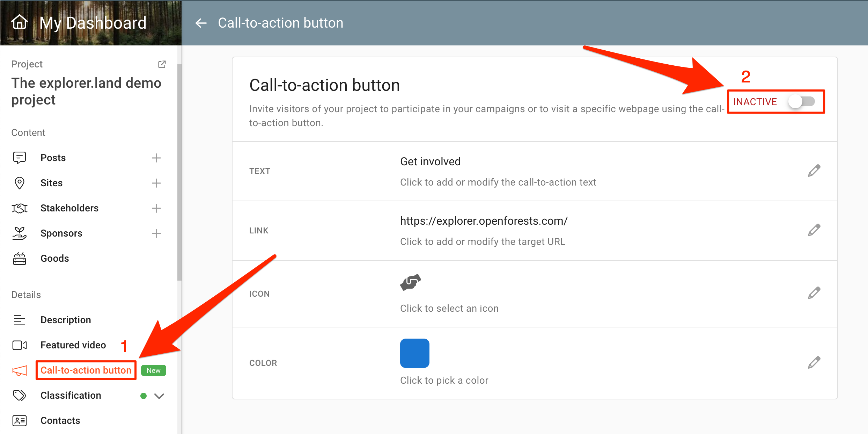Pick the blue color swatch
Image resolution: width=868 pixels, height=434 pixels.
[414, 353]
